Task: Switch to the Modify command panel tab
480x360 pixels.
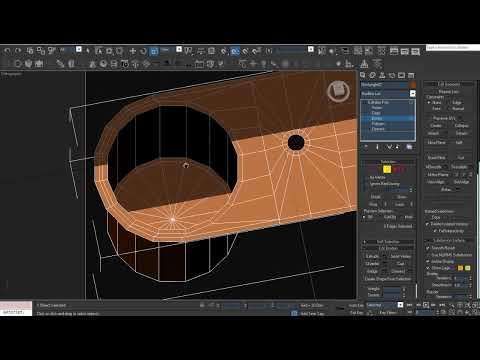Action: (x=373, y=75)
